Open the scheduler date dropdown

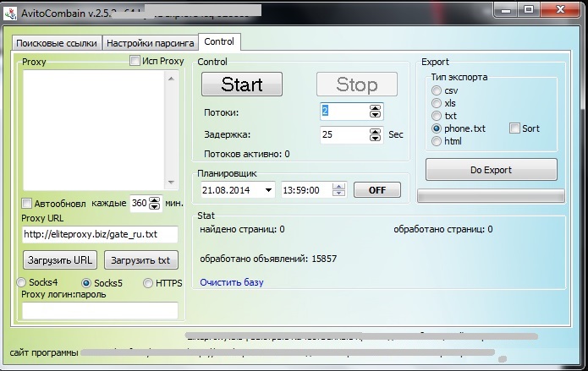(268, 190)
